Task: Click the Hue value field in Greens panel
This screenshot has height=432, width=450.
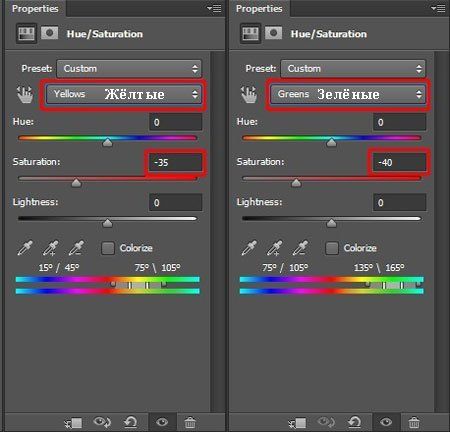Action: coord(400,122)
